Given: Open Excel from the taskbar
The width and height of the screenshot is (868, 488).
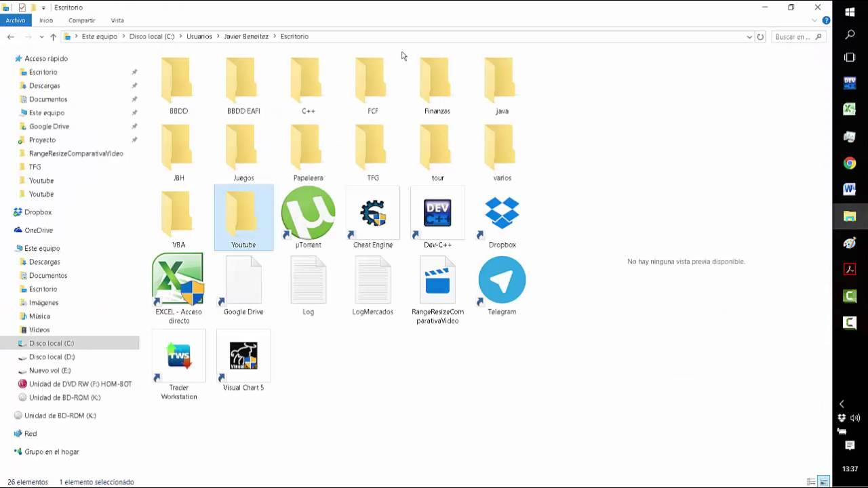Looking at the screenshot, I should (x=850, y=109).
